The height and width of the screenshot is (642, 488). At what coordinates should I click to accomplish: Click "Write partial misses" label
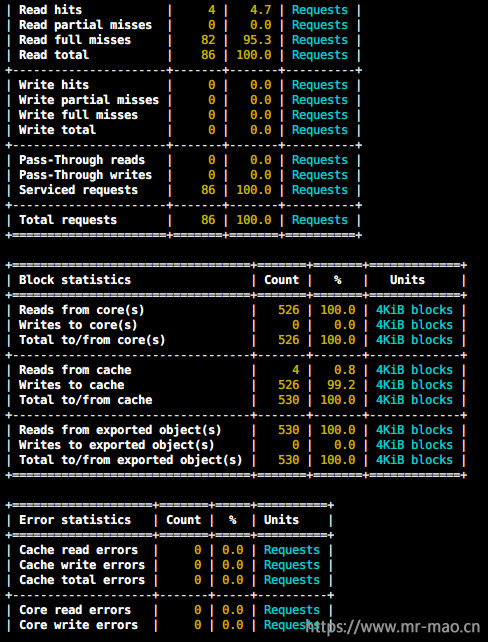[x=89, y=100]
